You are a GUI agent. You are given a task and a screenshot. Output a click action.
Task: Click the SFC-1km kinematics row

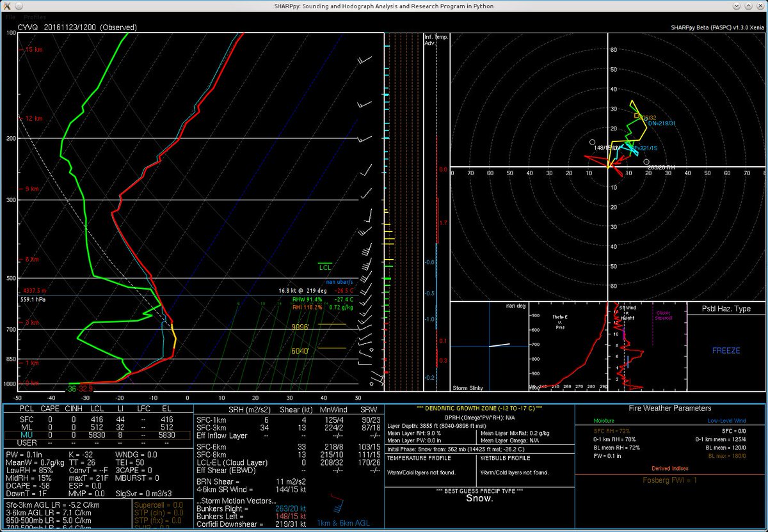290,419
